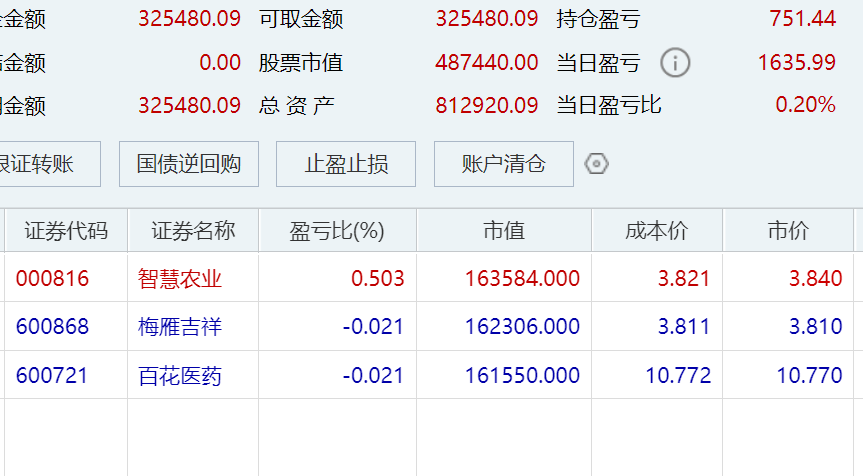Sort by 证券代码 column header

[x=66, y=231]
